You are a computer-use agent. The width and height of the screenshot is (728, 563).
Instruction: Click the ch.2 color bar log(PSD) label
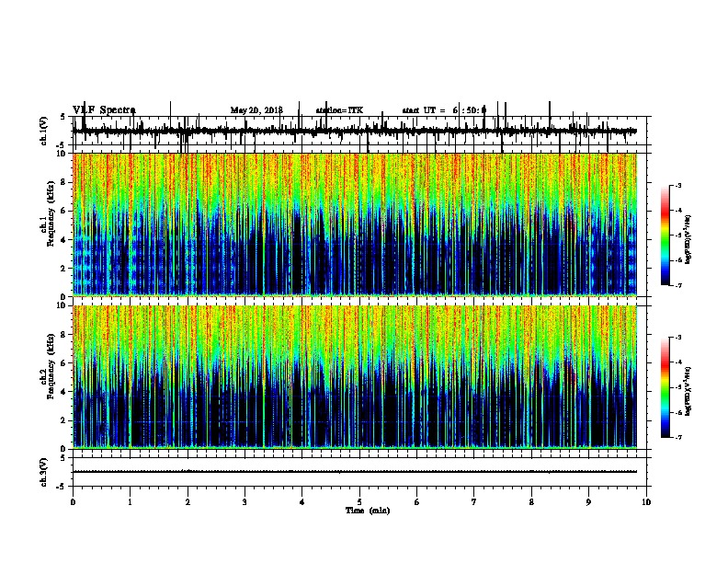tap(688, 391)
